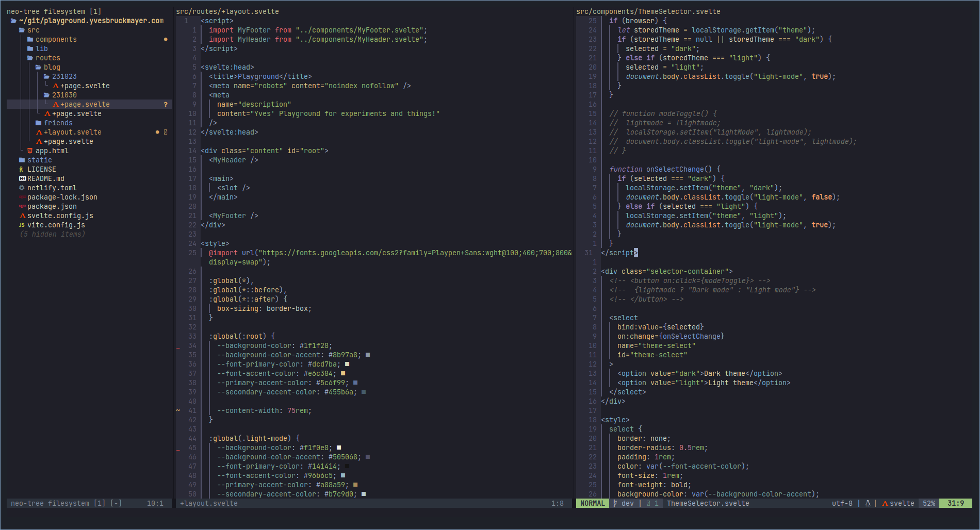980x530 pixels.
Task: Click the Svelte icon beside svelte.config.js
Action: coord(22,216)
